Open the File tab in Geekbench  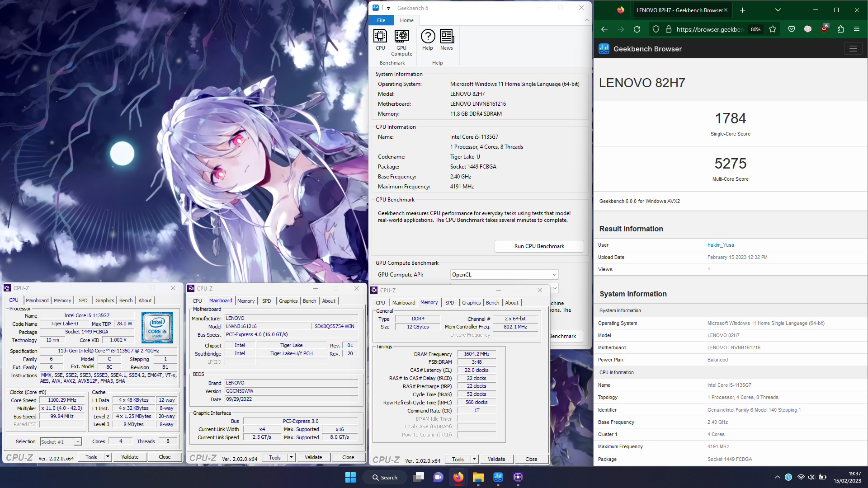tap(381, 20)
